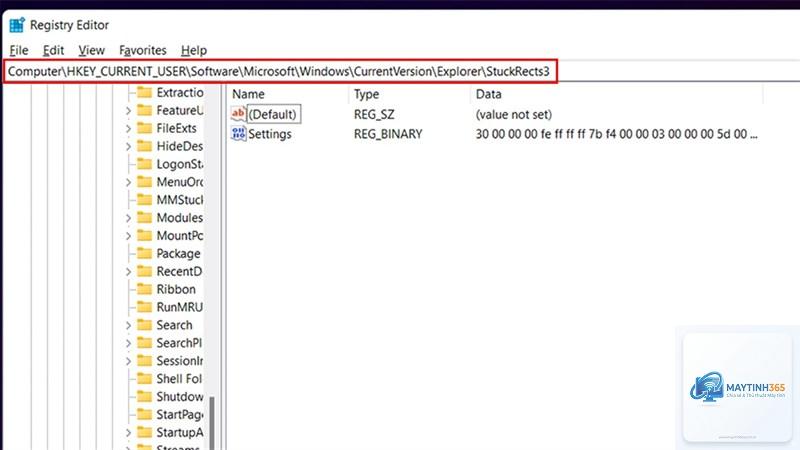Click the HideDes folder icon
The width and height of the screenshot is (800, 450).
144,146
